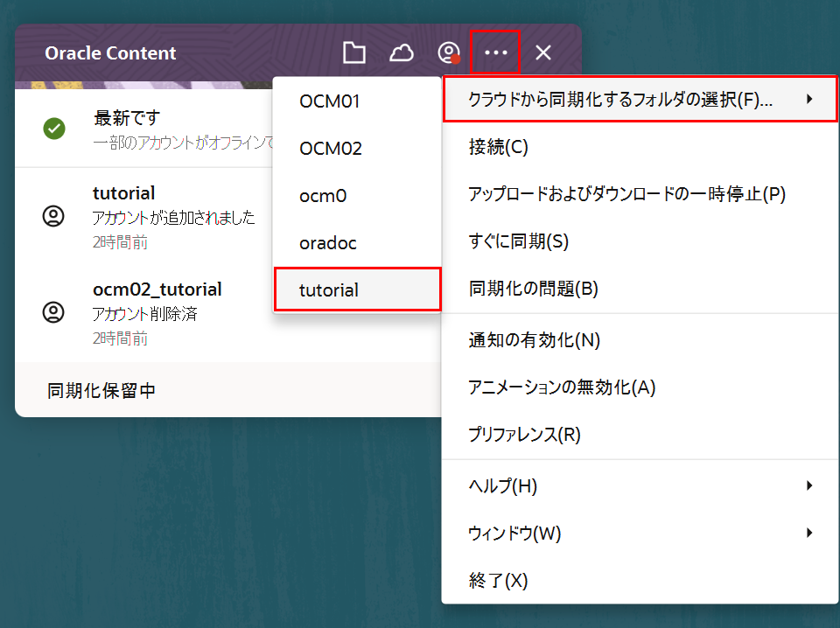The width and height of the screenshot is (840, 628).
Task: Toggle アニメーションの無効化(A) option
Action: 640,387
